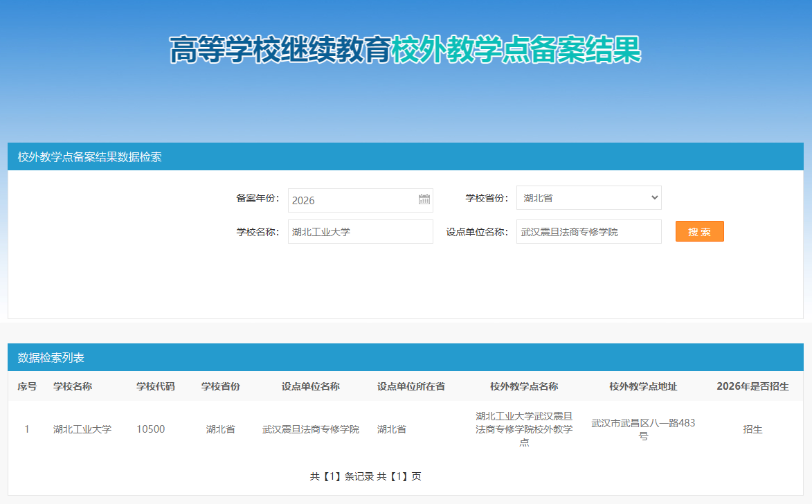This screenshot has height=504, width=812.
Task: Click the 设点单位名称 field label
Action: [x=477, y=232]
